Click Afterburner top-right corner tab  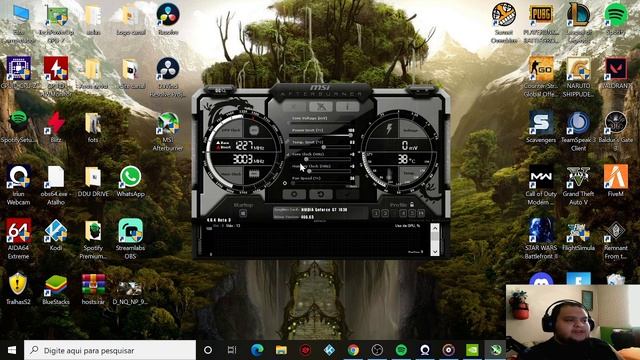(x=422, y=90)
